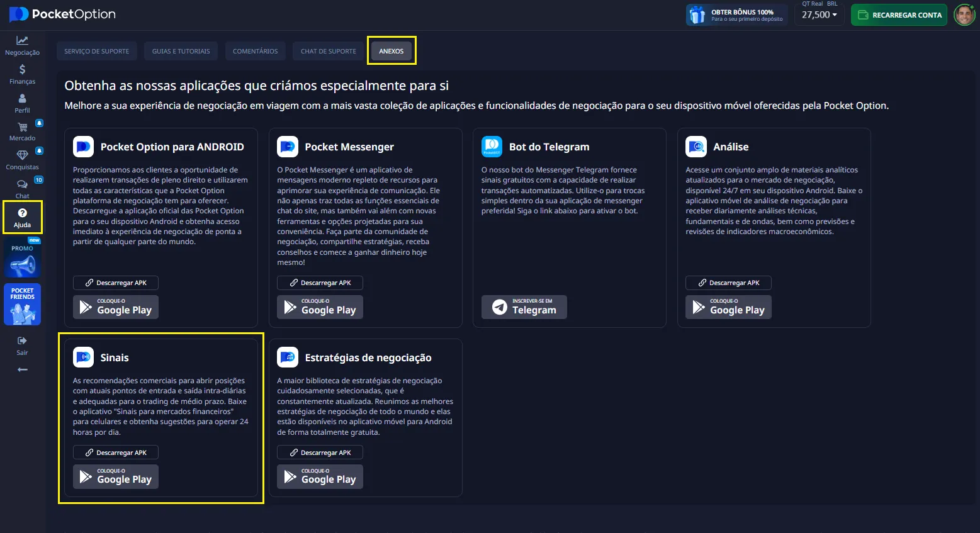Image resolution: width=980 pixels, height=533 pixels.
Task: Click the bonus gift box icon
Action: 697,14
